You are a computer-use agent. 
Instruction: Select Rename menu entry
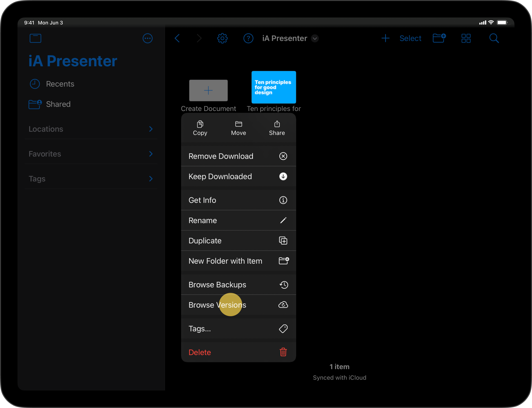[239, 221]
